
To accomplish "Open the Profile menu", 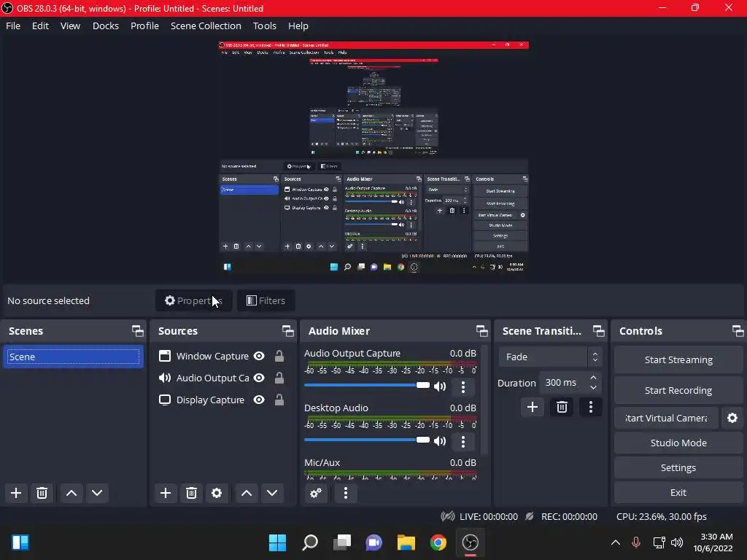I will (145, 26).
